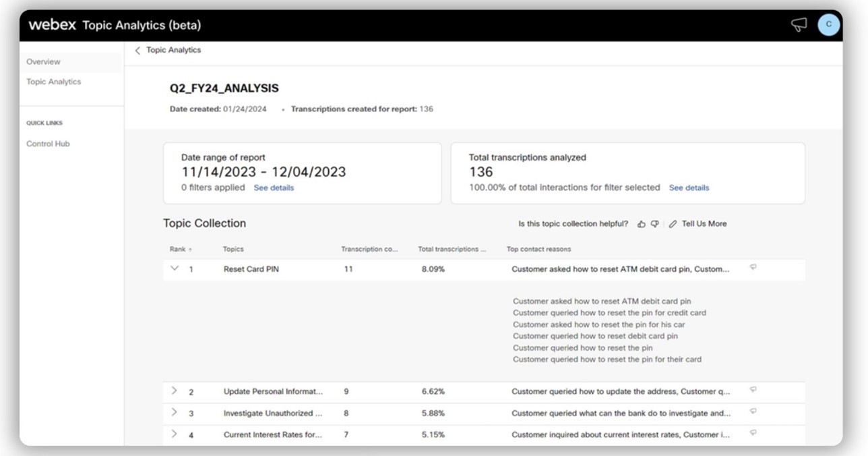Open Overview in the sidebar

click(43, 61)
